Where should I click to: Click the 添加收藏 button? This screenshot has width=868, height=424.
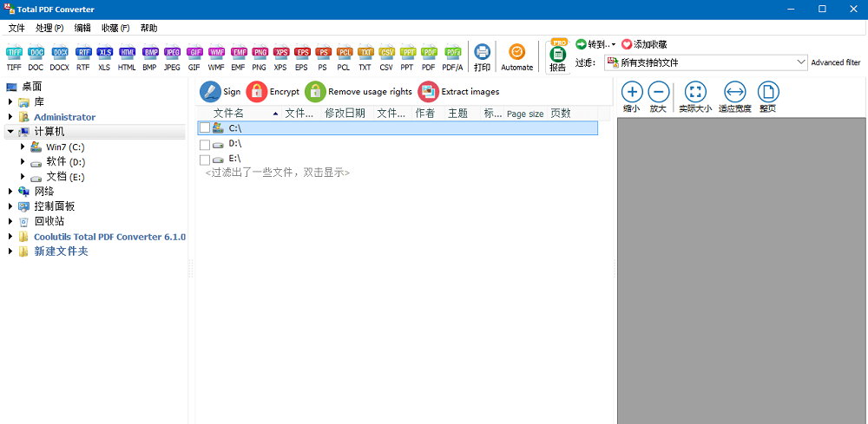[643, 44]
